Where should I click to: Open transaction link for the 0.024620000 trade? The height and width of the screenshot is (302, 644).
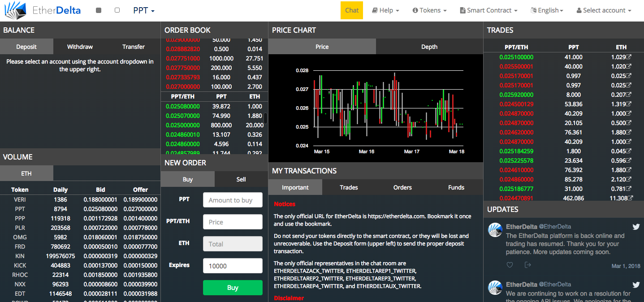click(629, 132)
